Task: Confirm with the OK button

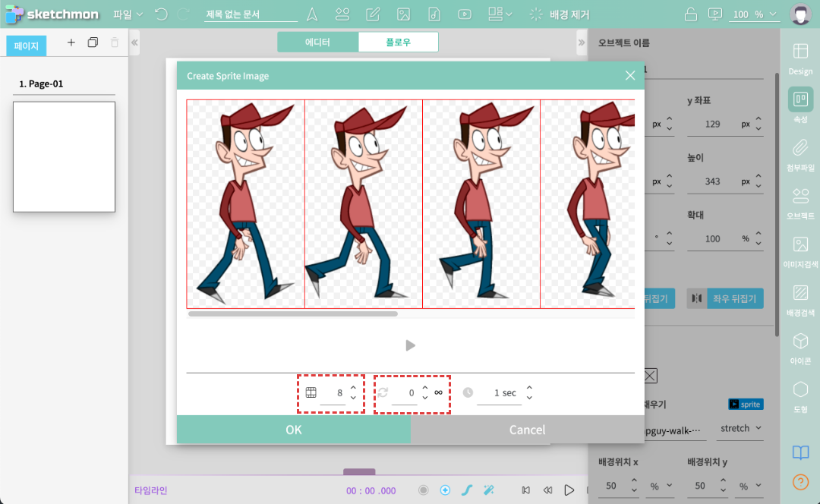Action: click(293, 430)
